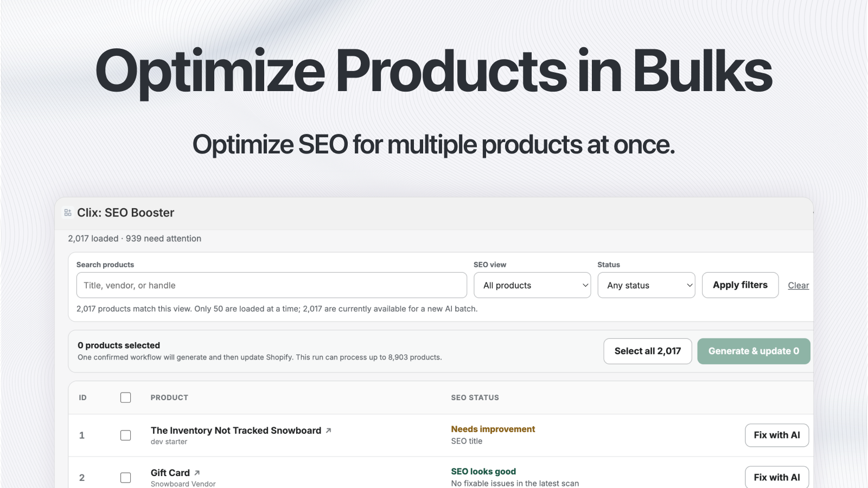Click the 'dev starter' vendor text

[169, 442]
